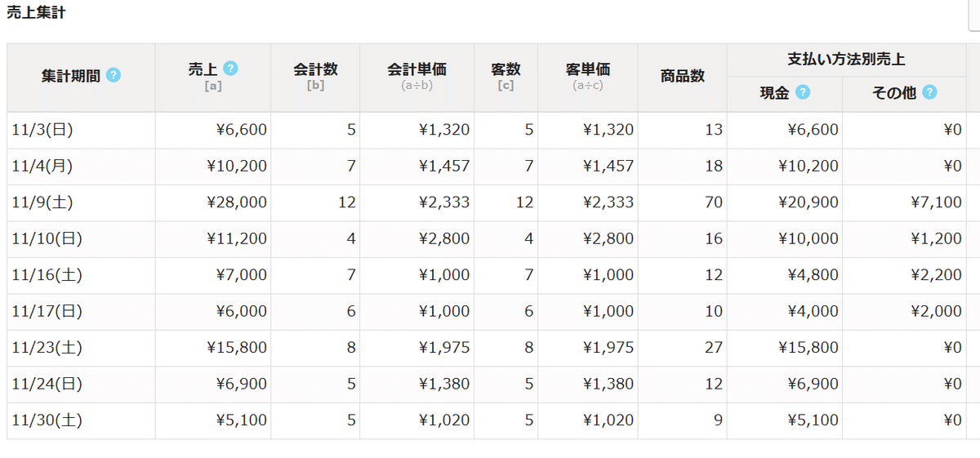980x458 pixels.
Task: Select the 11/10(日) date cell
Action: coord(47,239)
